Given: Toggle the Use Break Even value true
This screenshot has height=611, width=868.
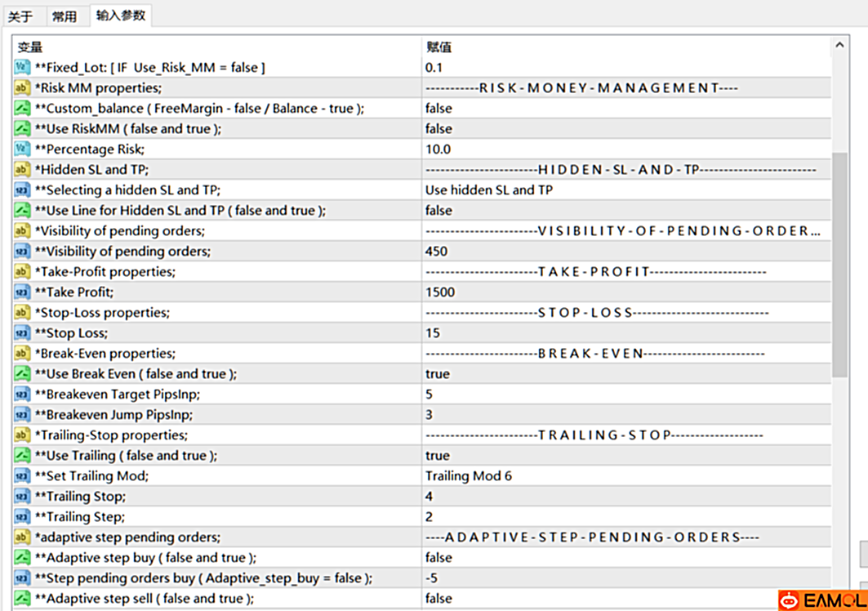Looking at the screenshot, I should (438, 374).
